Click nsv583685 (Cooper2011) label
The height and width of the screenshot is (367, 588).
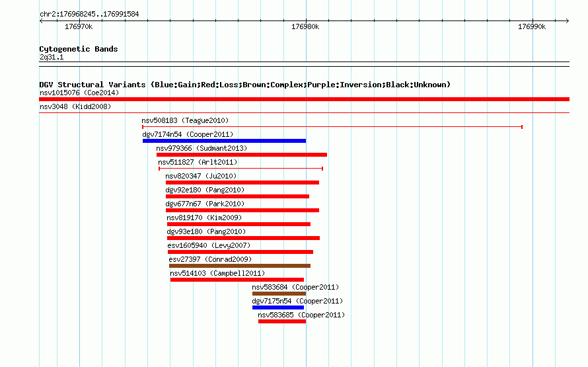301,315
